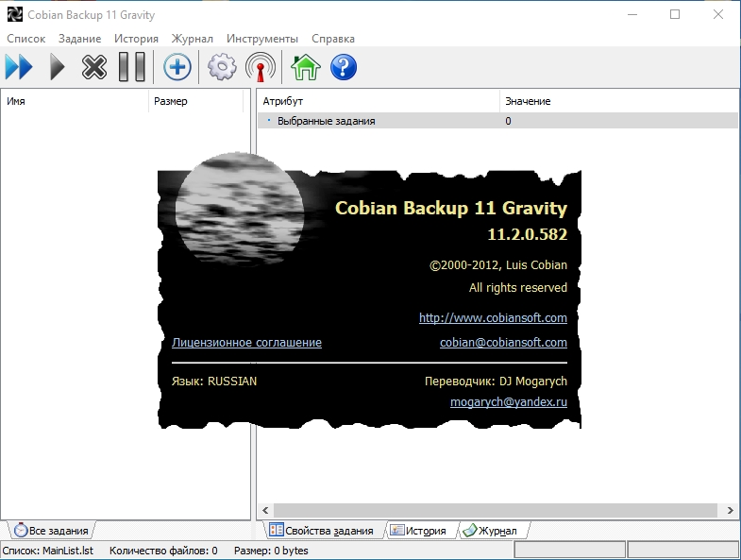The width and height of the screenshot is (741, 560).
Task: Open the cobiansoft.com website link
Action: (493, 318)
